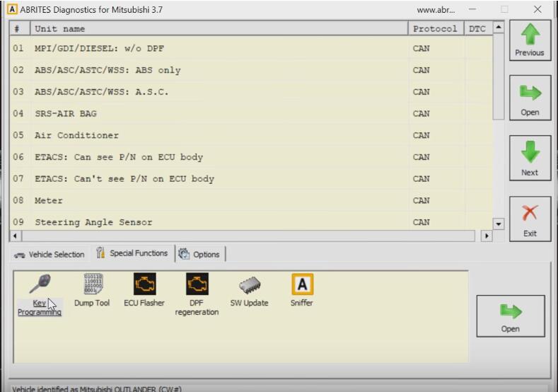Sort by the Unit name column header
The height and width of the screenshot is (392, 558).
point(219,28)
